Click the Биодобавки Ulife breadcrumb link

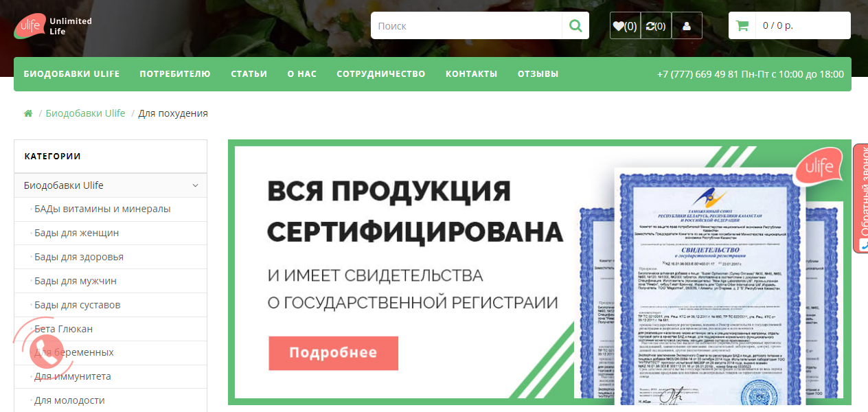click(85, 113)
